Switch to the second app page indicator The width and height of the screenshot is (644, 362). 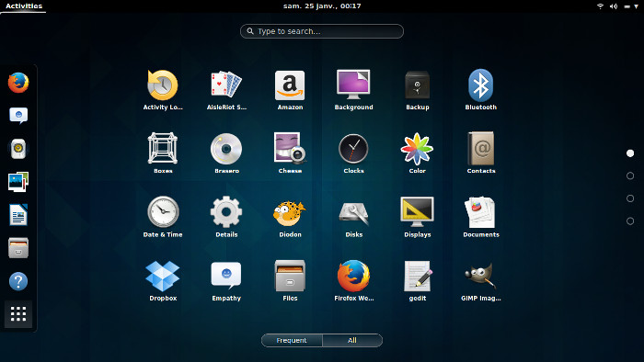tap(630, 175)
